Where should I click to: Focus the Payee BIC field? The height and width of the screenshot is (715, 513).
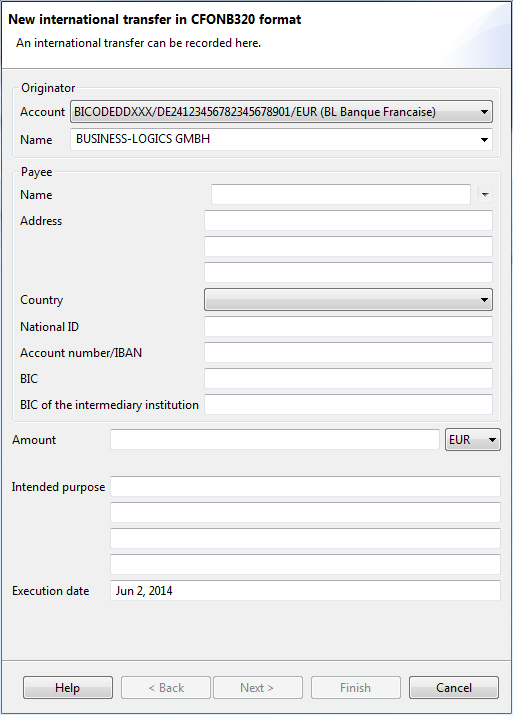coord(348,378)
